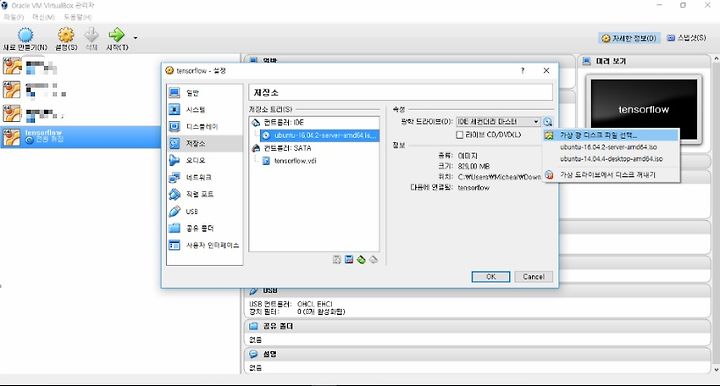Select ubuntu-16.04.2-server-amd64 disc in storage tree
Viewport: 720px width, 386px height.
320,135
